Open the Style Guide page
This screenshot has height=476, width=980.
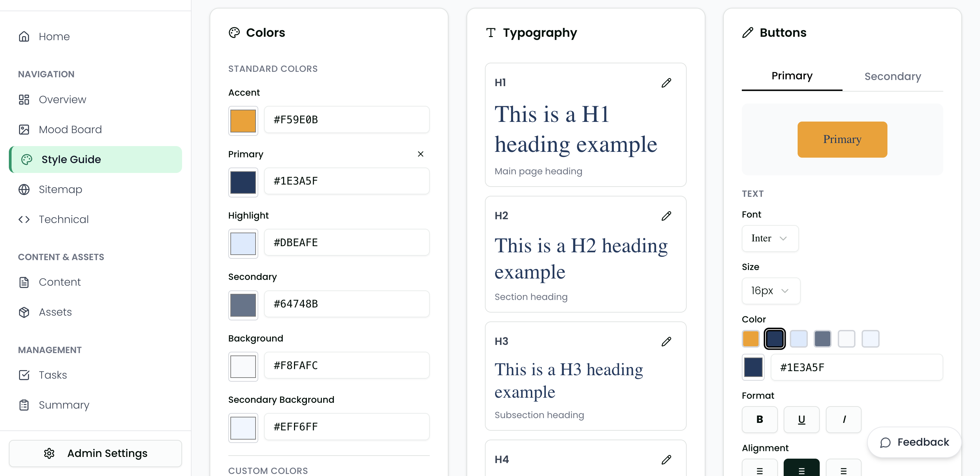(x=95, y=160)
